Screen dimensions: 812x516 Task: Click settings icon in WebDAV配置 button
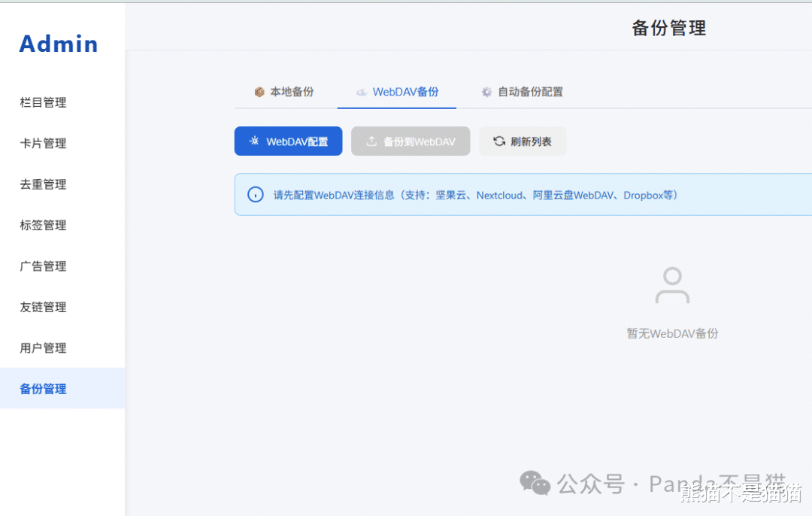tap(254, 141)
